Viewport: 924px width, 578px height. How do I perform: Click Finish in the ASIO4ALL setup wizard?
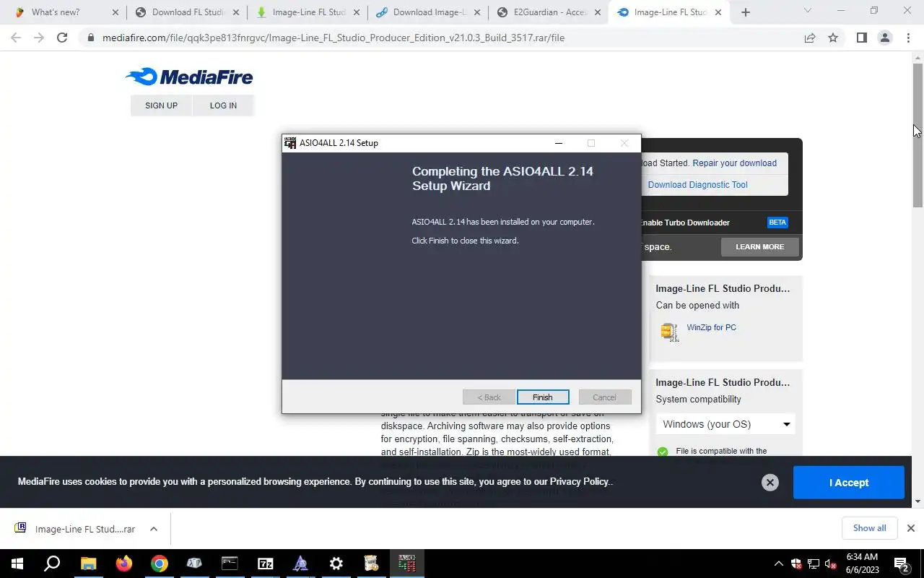(x=543, y=397)
